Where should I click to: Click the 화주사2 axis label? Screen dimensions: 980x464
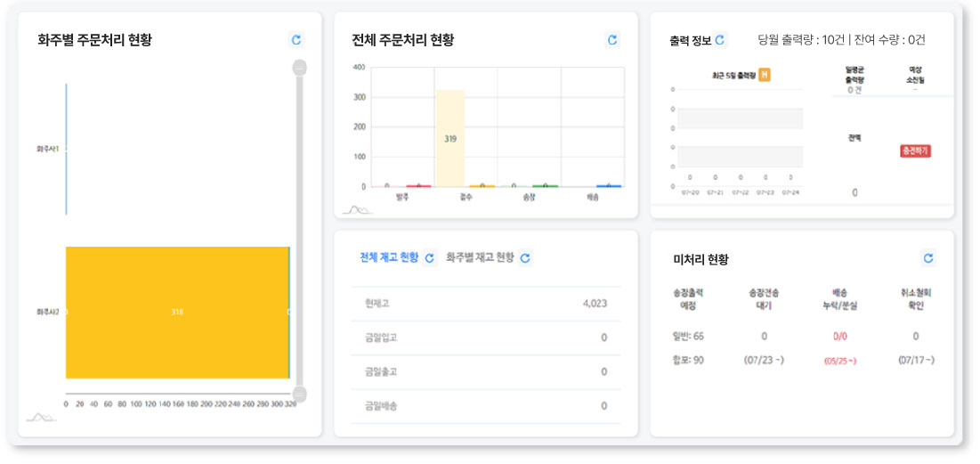(47, 312)
